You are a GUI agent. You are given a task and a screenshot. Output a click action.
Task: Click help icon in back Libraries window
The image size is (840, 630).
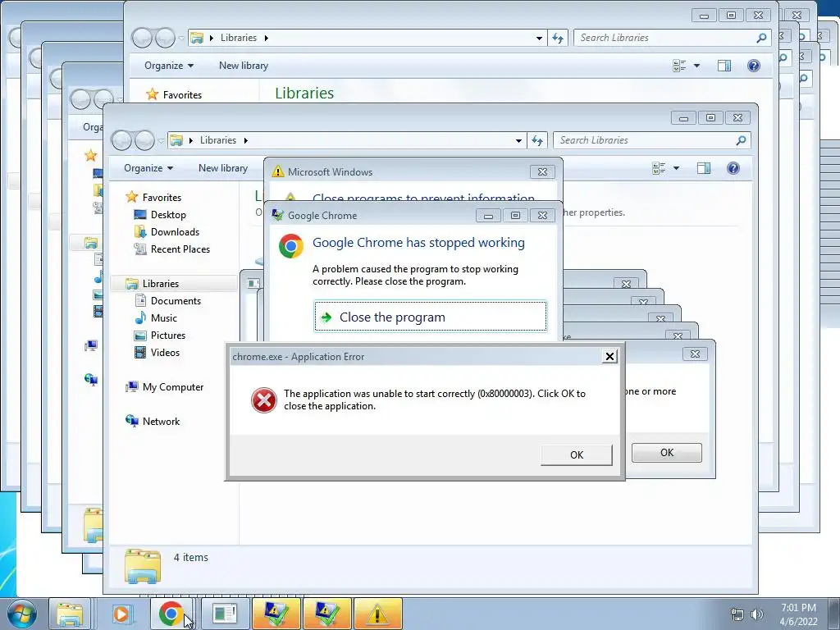click(753, 66)
